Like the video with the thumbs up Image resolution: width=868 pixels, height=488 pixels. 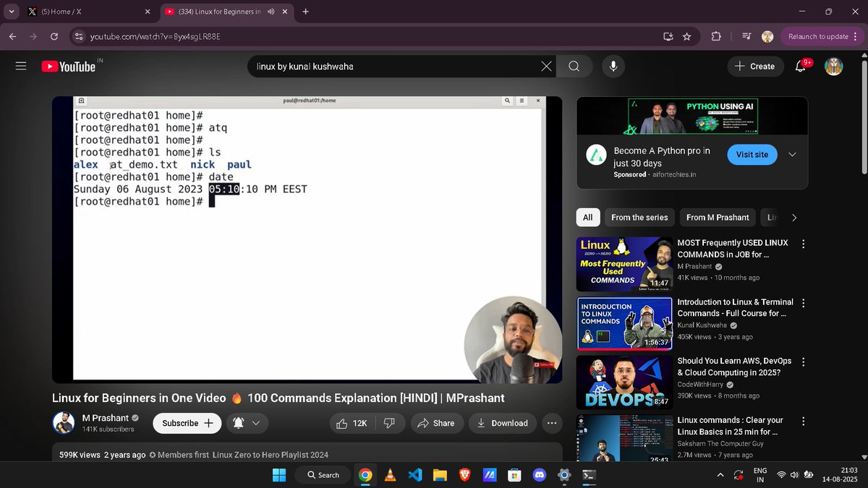[345, 423]
